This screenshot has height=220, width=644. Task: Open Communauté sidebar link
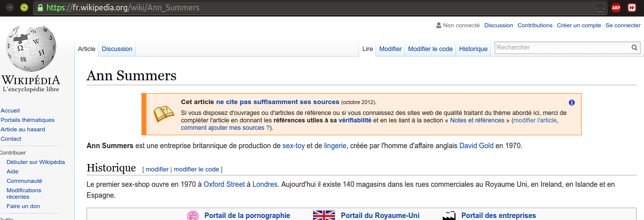(x=24, y=181)
